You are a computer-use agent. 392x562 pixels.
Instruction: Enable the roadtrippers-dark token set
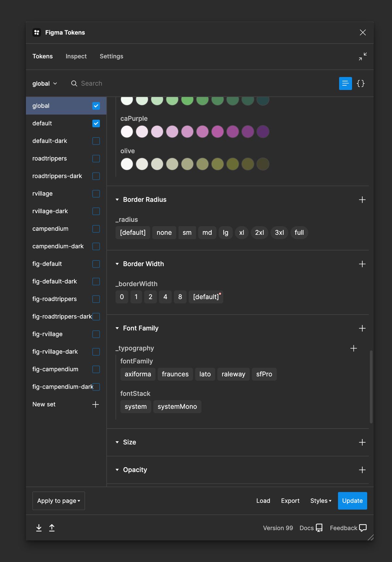96,176
